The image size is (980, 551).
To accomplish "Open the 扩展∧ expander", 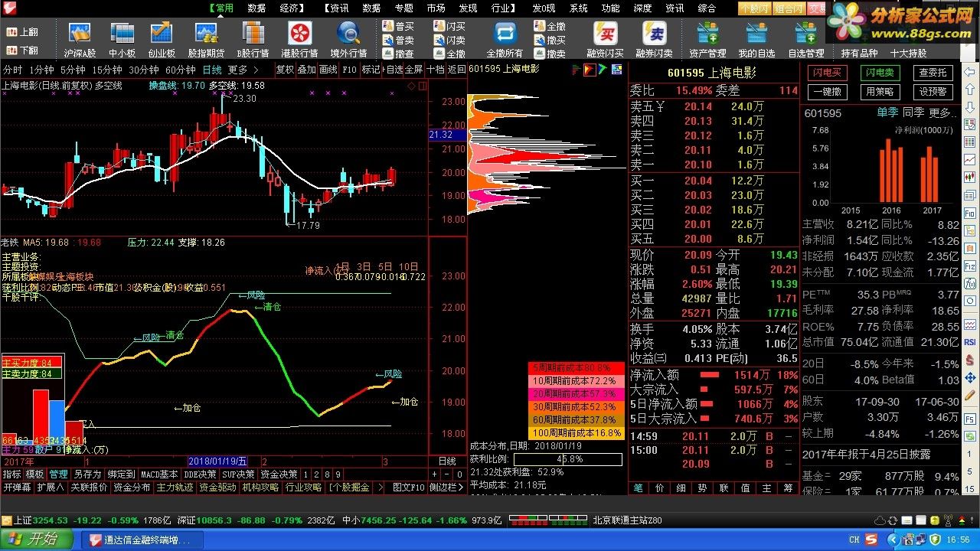I will tap(51, 487).
